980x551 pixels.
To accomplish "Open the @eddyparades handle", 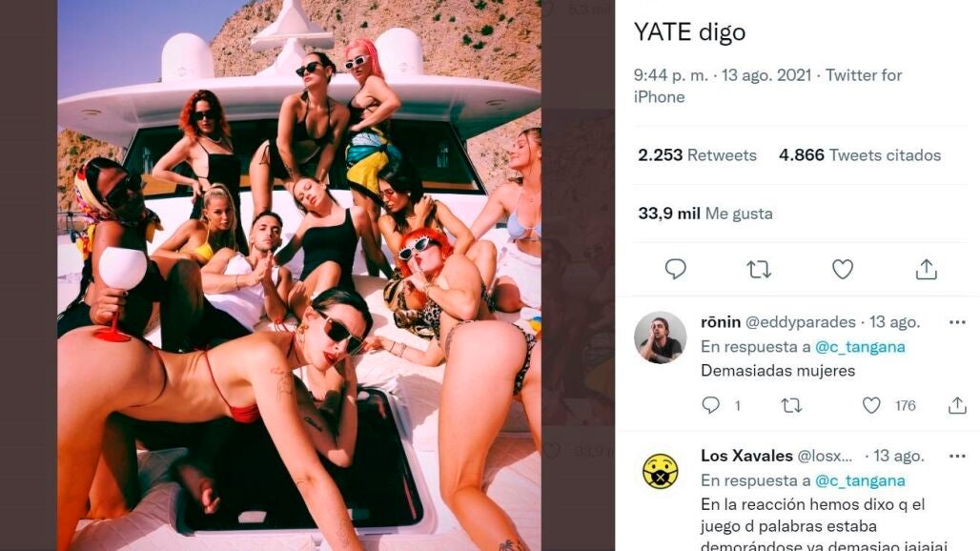I will (x=801, y=322).
